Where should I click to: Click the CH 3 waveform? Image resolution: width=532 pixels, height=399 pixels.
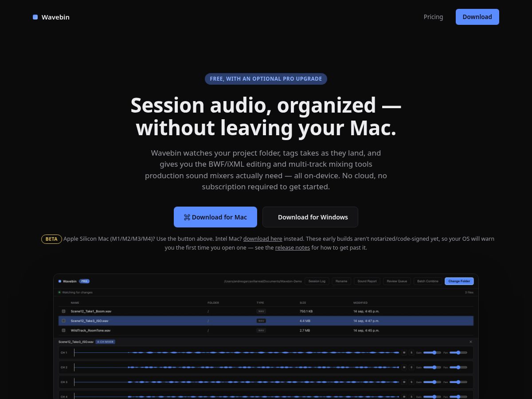pos(237,382)
